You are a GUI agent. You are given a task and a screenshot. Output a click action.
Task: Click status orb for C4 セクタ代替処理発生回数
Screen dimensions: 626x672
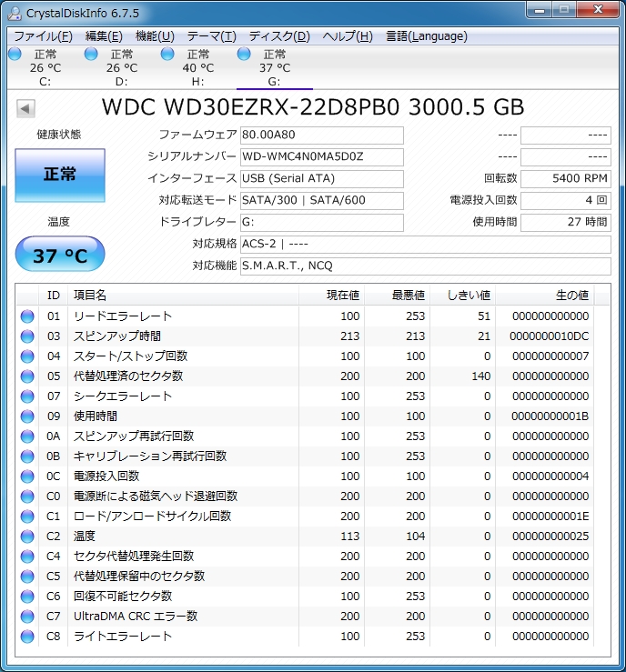coord(27,557)
